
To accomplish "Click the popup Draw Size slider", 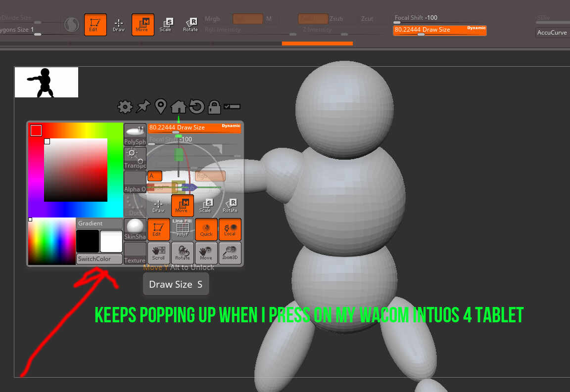I will click(194, 128).
